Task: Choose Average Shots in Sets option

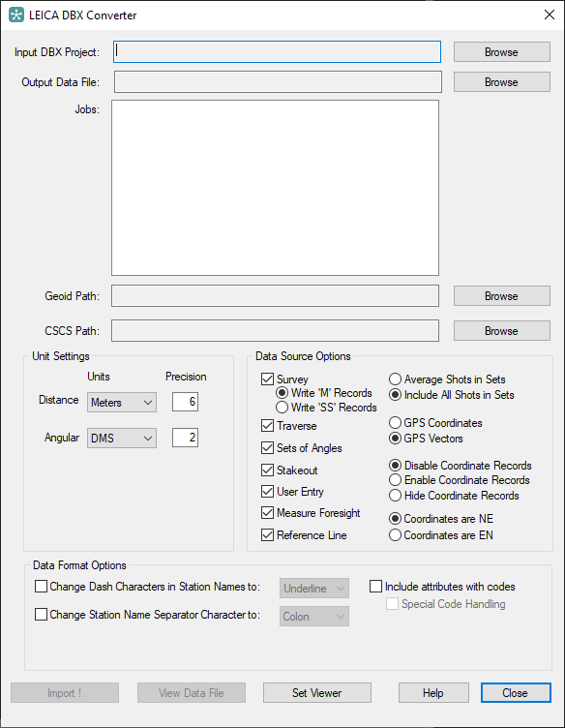Action: point(395,379)
